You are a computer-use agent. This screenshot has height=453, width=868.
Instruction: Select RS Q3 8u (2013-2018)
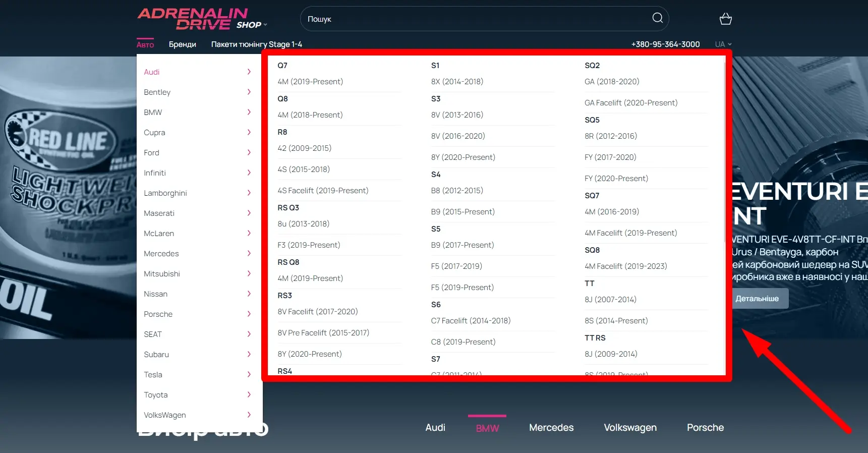tap(304, 223)
